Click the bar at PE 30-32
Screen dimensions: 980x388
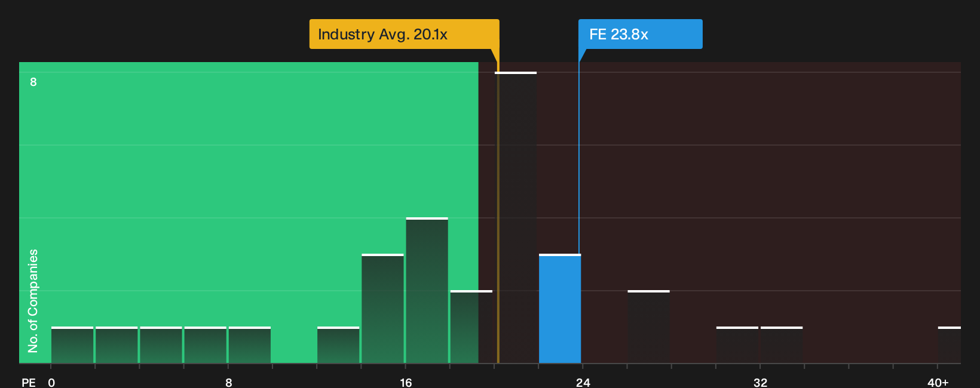tap(737, 345)
